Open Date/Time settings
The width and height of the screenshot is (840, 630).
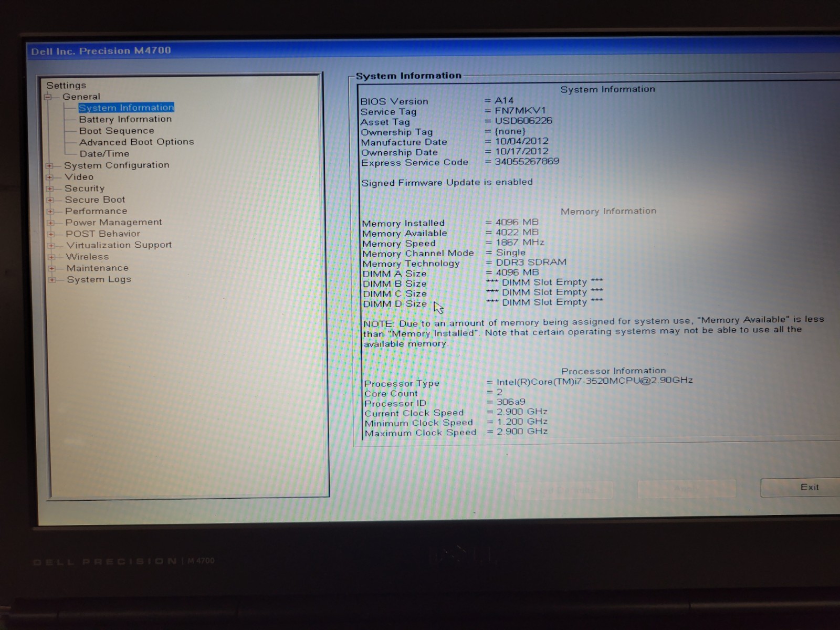104,154
